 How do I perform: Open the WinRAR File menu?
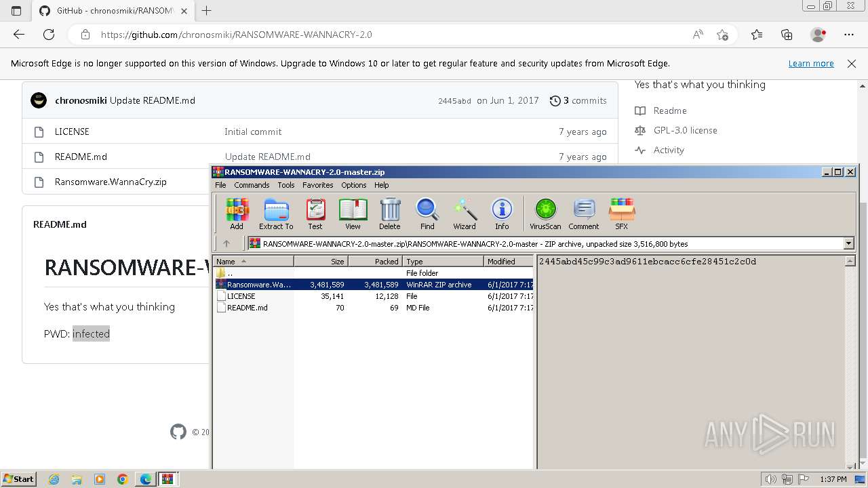220,185
